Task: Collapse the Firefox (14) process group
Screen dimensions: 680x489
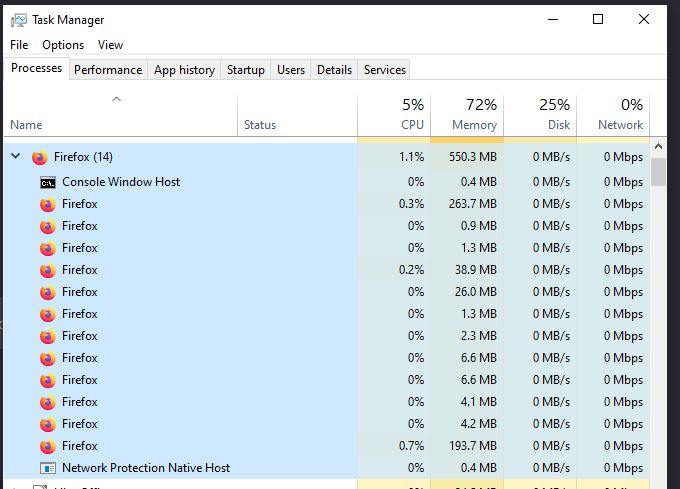Action: coord(16,156)
